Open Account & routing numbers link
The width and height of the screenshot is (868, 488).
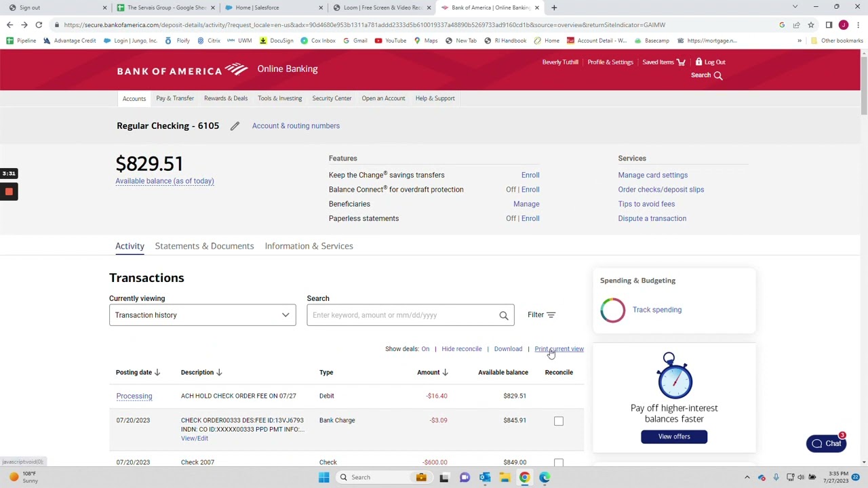[296, 126]
